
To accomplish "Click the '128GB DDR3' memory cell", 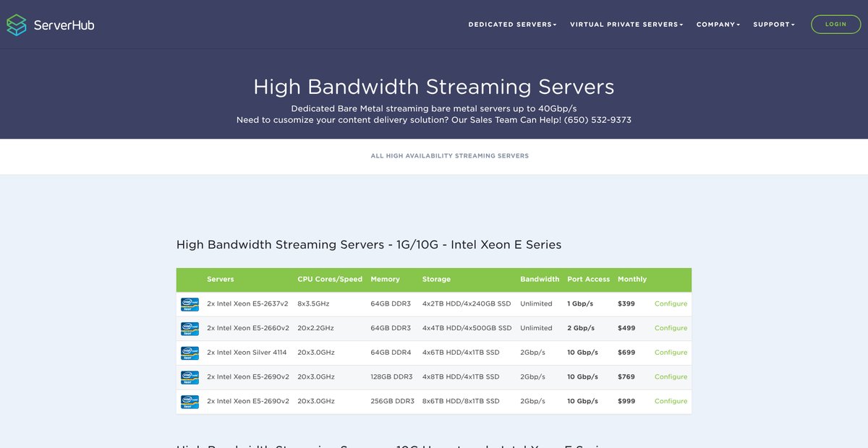I will click(392, 377).
